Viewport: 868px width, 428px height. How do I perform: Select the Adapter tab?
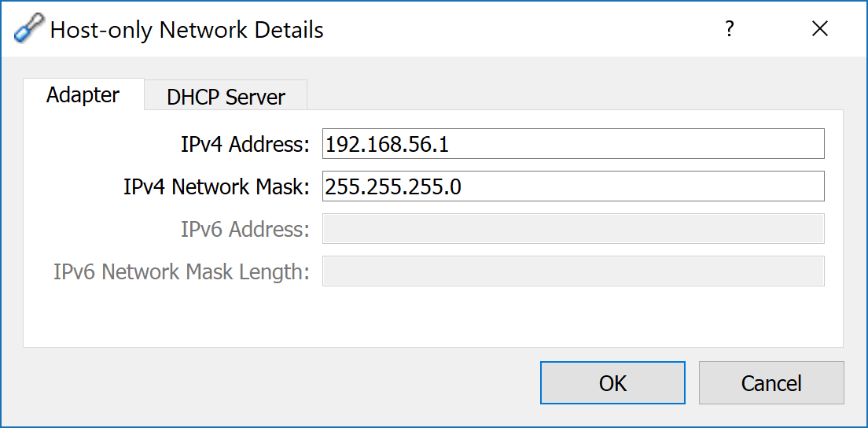pos(83,94)
